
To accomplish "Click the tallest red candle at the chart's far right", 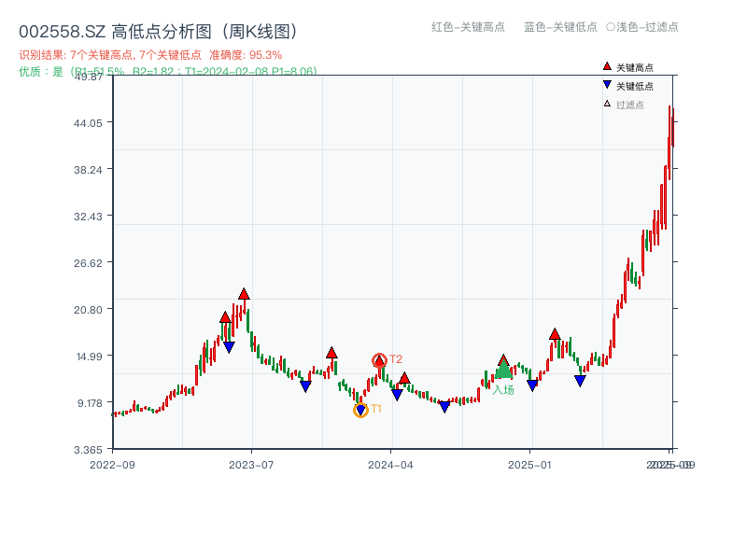I will (669, 143).
